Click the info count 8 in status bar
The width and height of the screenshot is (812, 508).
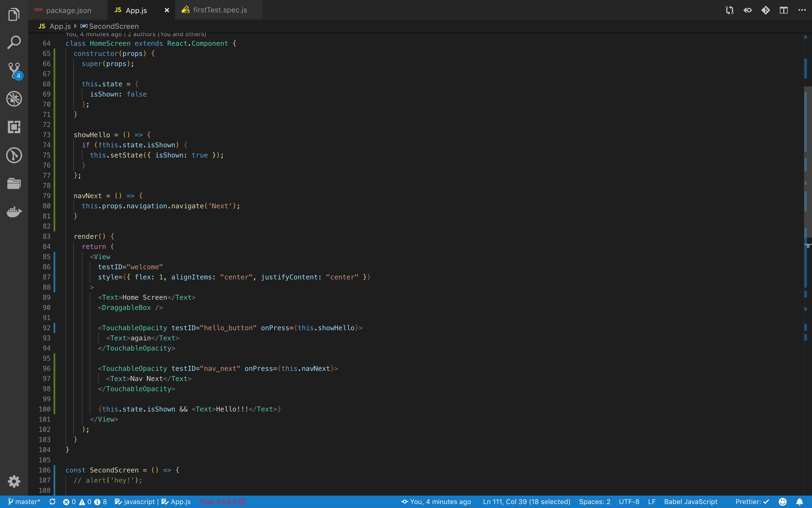click(x=101, y=502)
